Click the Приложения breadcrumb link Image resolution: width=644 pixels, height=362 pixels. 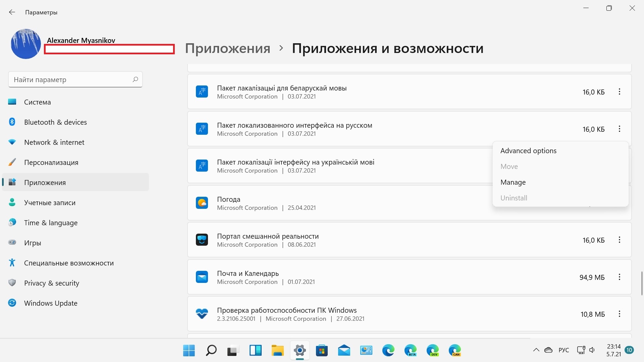pos(228,48)
